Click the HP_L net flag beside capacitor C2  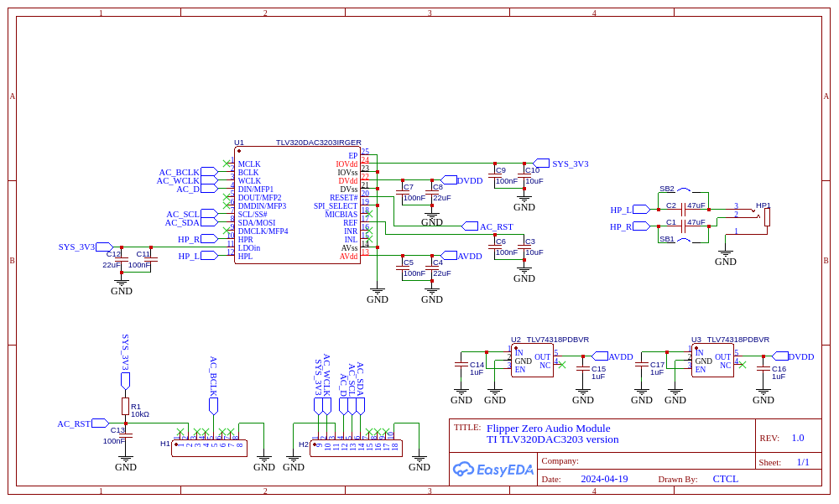[641, 209]
